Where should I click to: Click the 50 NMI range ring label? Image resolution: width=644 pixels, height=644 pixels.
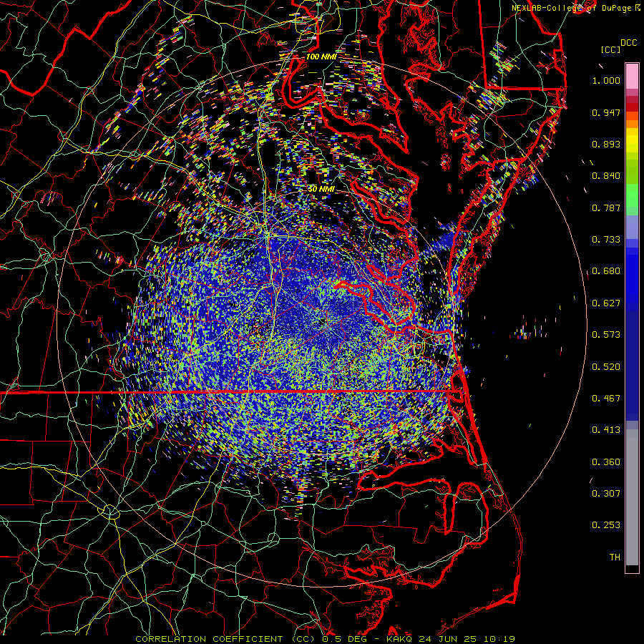pos(321,189)
